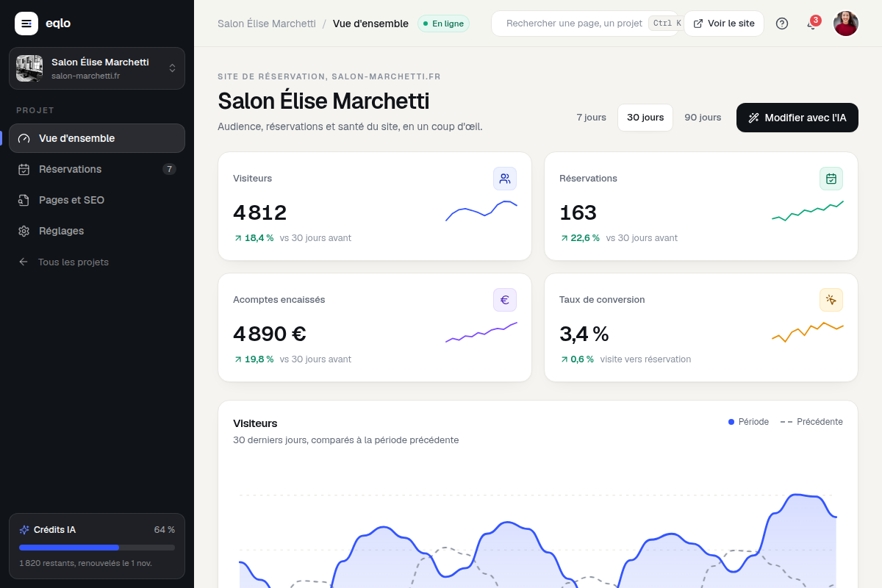Focus the page and project search field
Image resolution: width=882 pixels, height=588 pixels.
(x=585, y=24)
